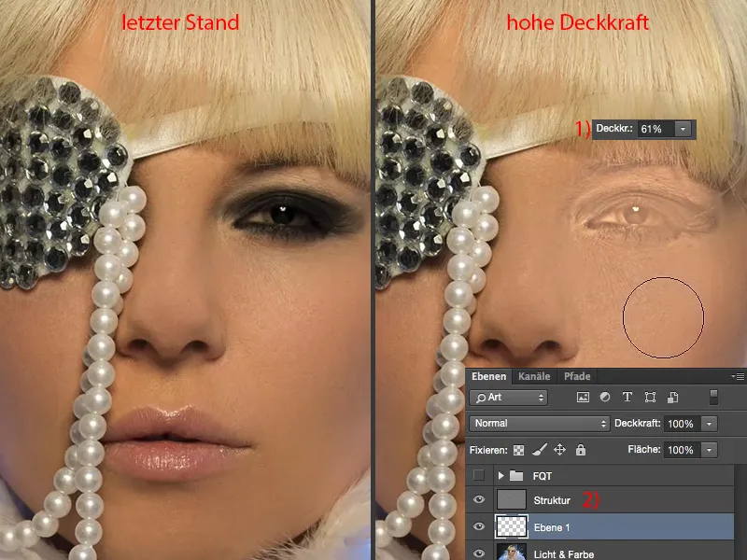Select the Struktur layer name
This screenshot has width=747, height=560.
[552, 500]
